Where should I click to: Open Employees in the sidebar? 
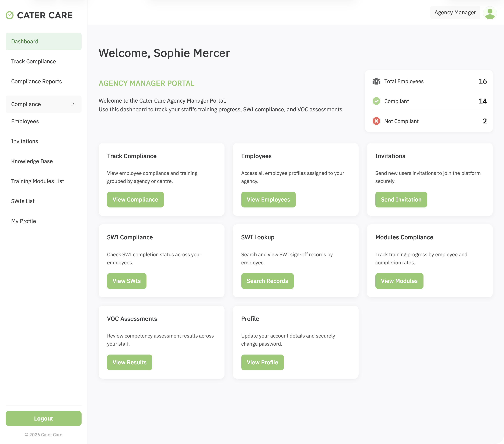pos(43,121)
